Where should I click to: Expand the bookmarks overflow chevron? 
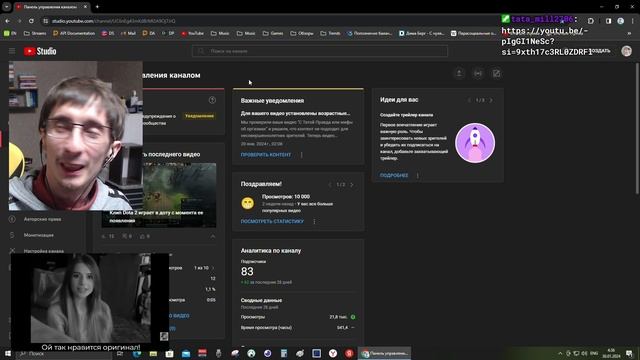click(629, 33)
